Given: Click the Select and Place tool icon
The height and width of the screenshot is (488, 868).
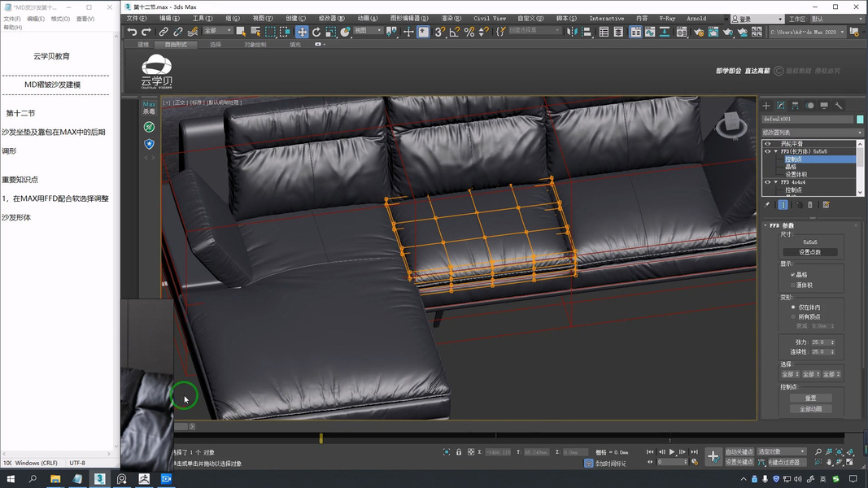Looking at the screenshot, I should (x=345, y=32).
